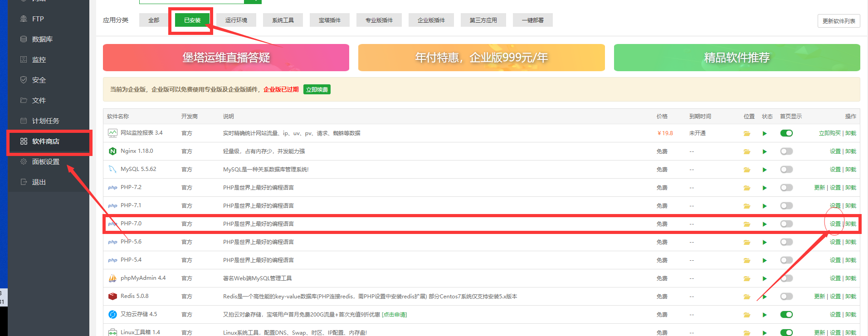Image resolution: width=868 pixels, height=336 pixels.
Task: Open the 精品软件推荐 banner
Action: pyautogui.click(x=737, y=58)
